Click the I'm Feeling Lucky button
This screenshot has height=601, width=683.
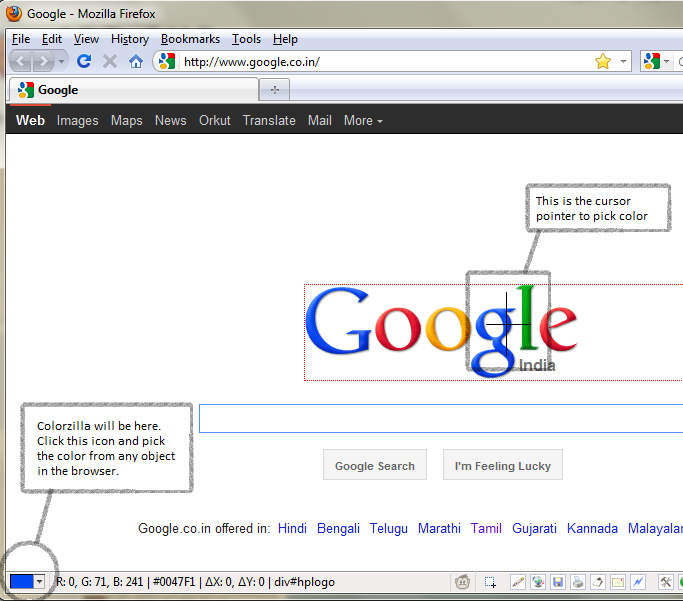pyautogui.click(x=503, y=465)
